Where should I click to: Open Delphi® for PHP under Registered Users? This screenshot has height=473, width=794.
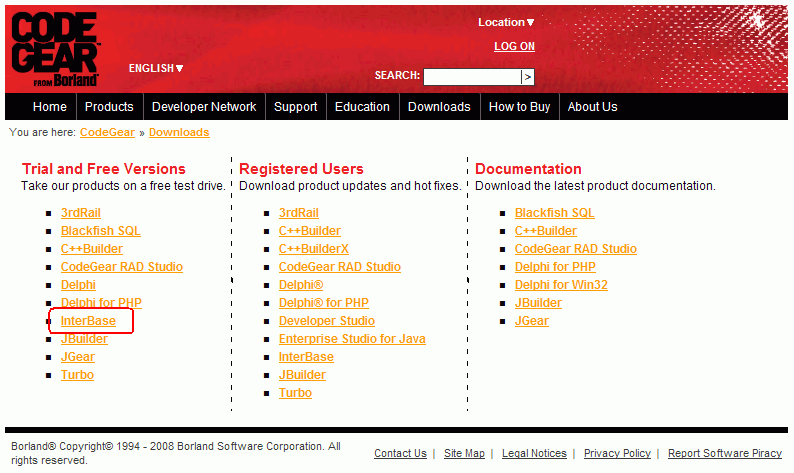click(x=324, y=303)
